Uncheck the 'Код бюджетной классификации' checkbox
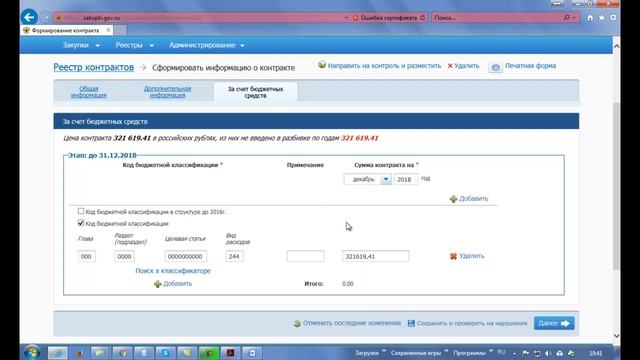Screen dimensions: 640x360 coord(81,223)
